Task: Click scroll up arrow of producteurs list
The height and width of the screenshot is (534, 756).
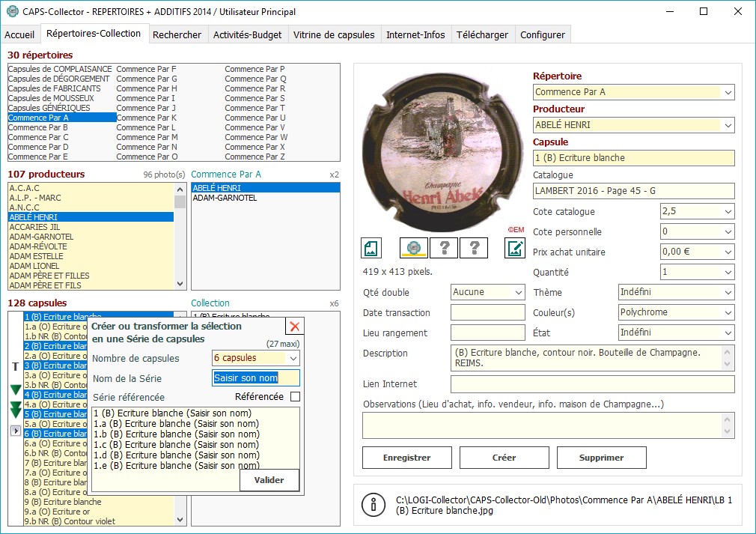Action: tap(180, 189)
